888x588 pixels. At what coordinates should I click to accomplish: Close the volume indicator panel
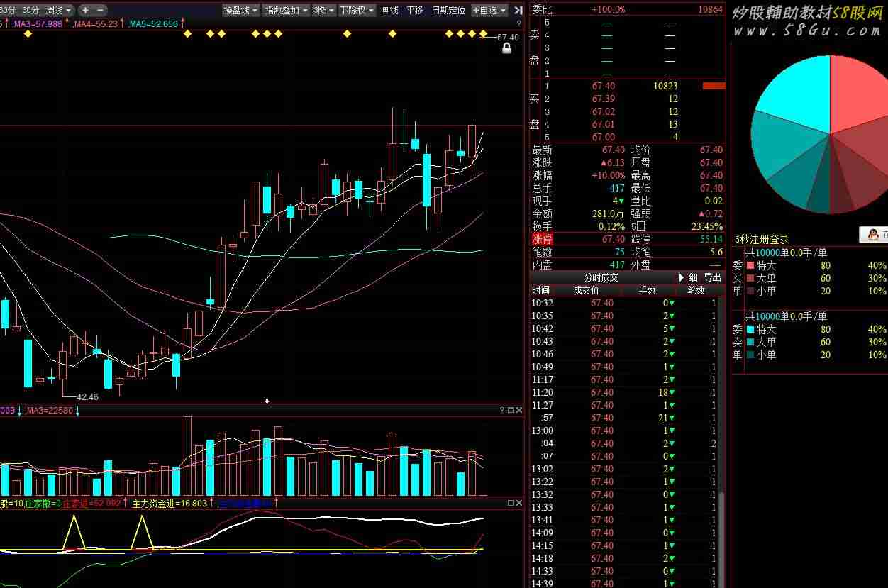(518, 410)
